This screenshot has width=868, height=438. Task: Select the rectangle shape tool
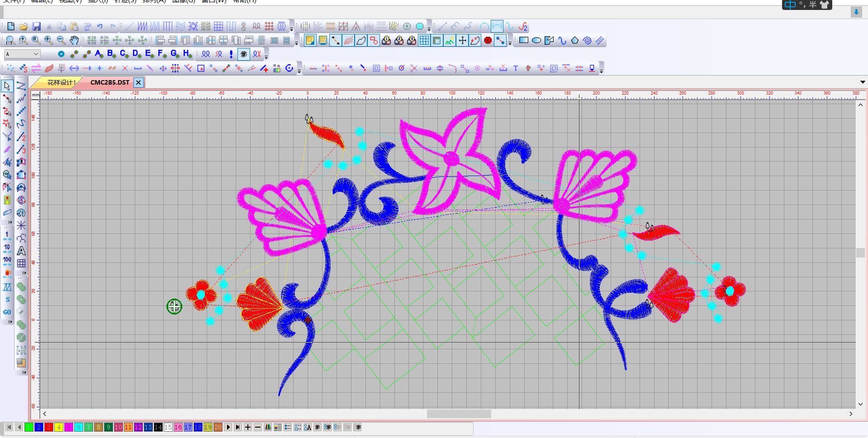point(524,41)
